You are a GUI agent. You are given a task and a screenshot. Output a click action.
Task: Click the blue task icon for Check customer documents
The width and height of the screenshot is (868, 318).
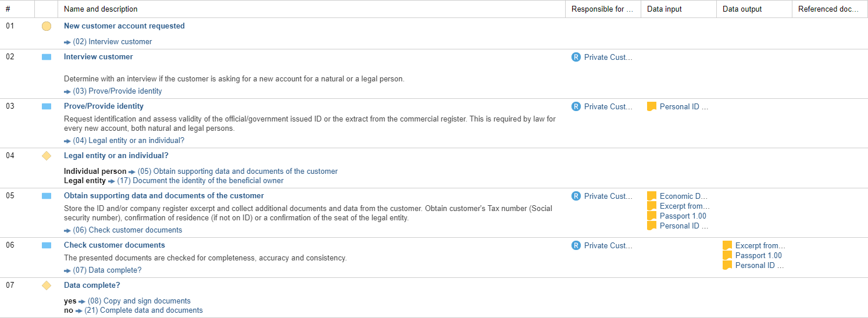[47, 245]
